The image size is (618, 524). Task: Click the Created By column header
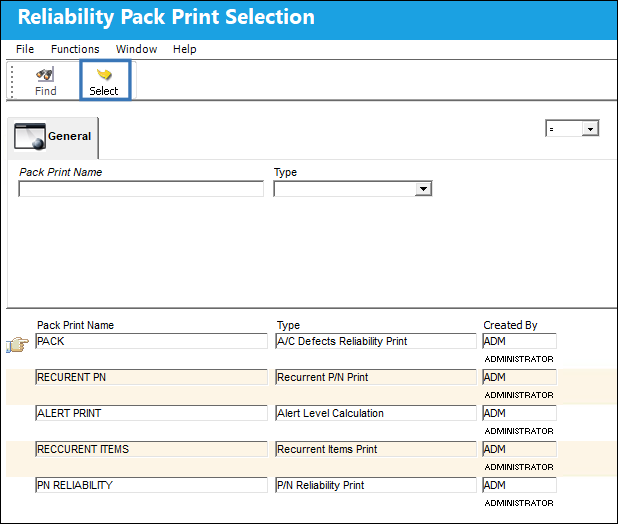510,325
